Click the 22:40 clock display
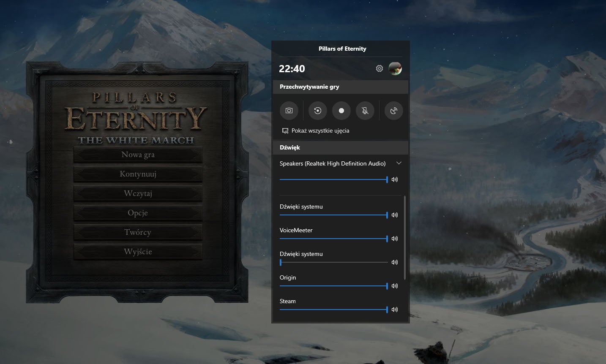 point(292,69)
